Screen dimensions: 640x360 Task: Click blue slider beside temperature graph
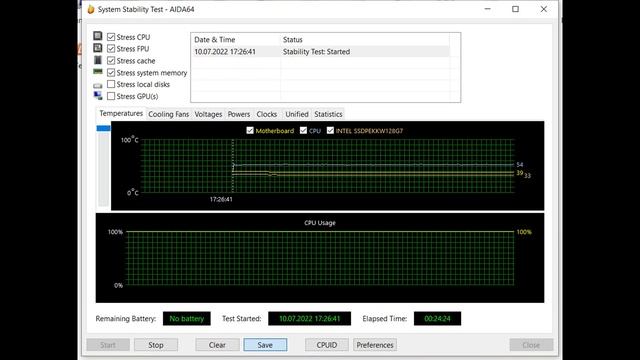click(103, 128)
